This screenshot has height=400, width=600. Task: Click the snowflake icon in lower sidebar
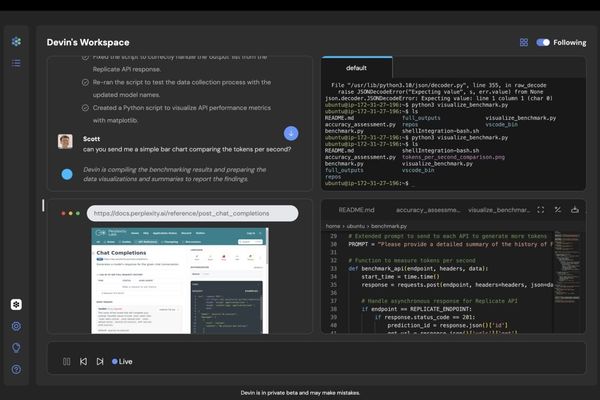click(x=16, y=304)
